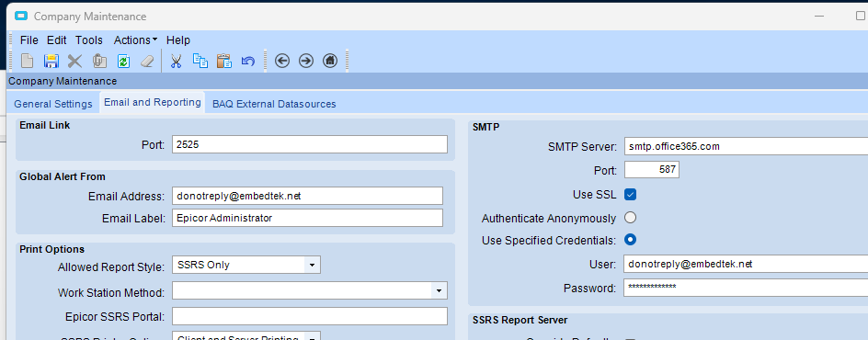Open the Actions dropdown menu
Screen dimensions: 868x340
pos(136,40)
